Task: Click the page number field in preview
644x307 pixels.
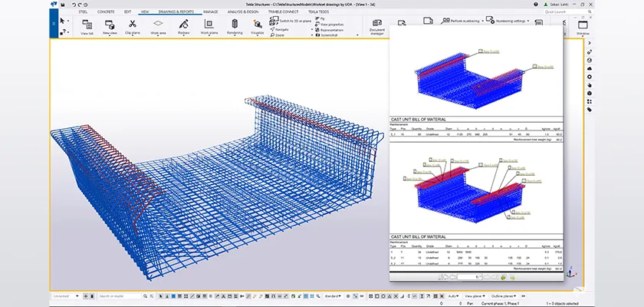Action: [469, 277]
